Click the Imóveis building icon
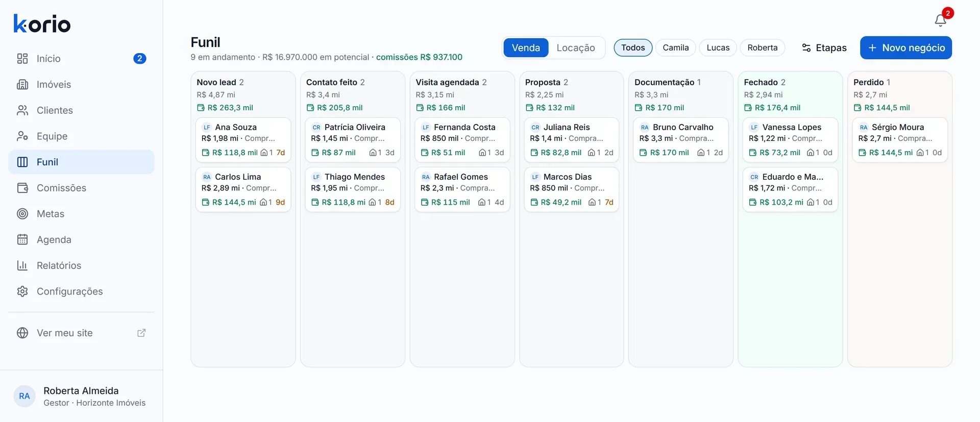The width and height of the screenshot is (980, 422). [22, 85]
